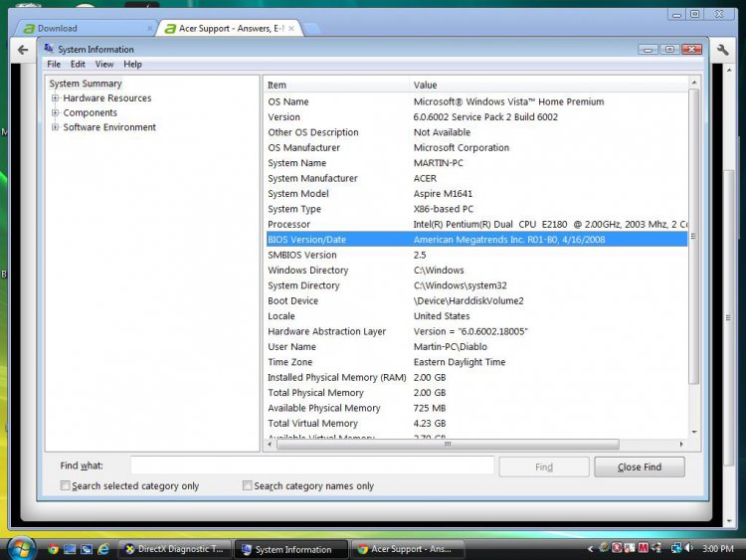Select the Components tree label

click(90, 112)
